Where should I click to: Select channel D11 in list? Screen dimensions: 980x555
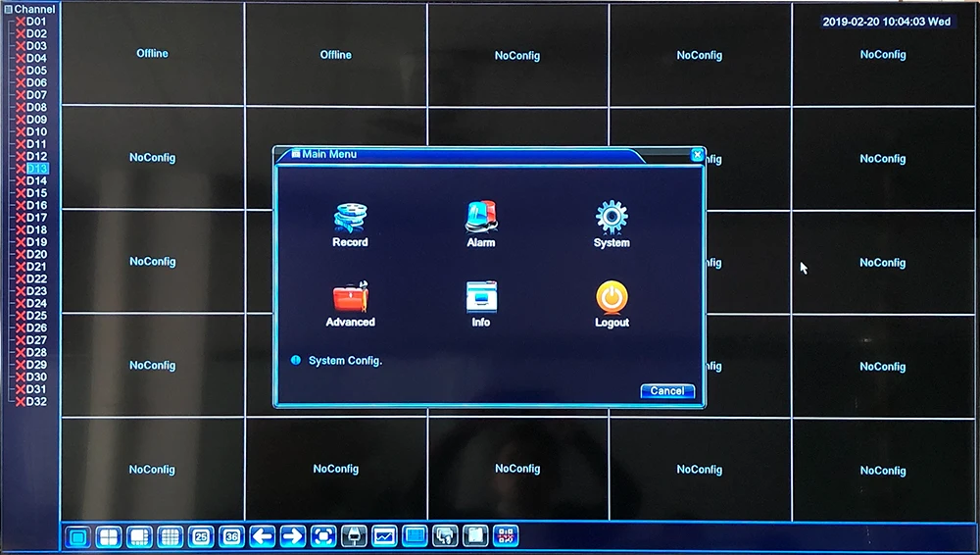[36, 144]
